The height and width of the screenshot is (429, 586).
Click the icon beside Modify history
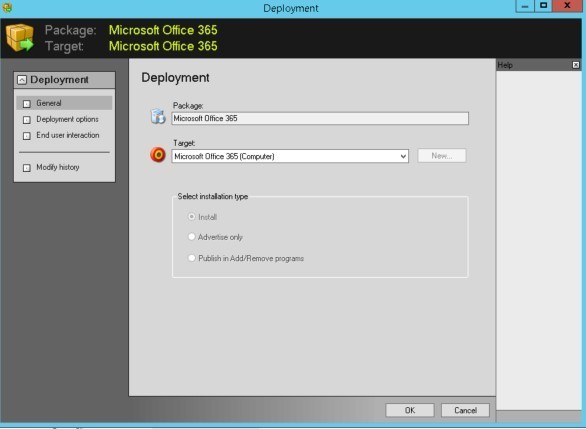[x=27, y=168]
